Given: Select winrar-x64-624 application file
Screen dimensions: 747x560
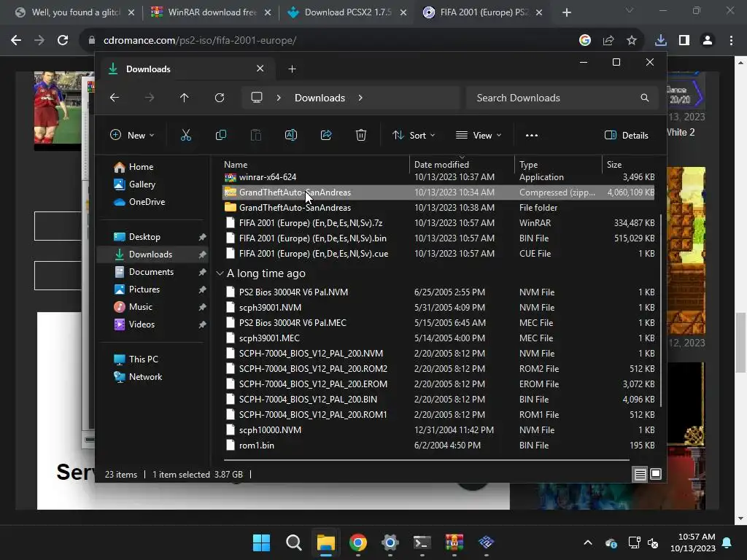Looking at the screenshot, I should tap(438, 177).
